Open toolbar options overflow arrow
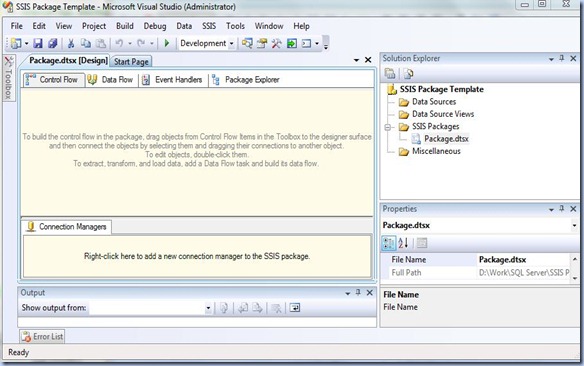 pyautogui.click(x=326, y=44)
